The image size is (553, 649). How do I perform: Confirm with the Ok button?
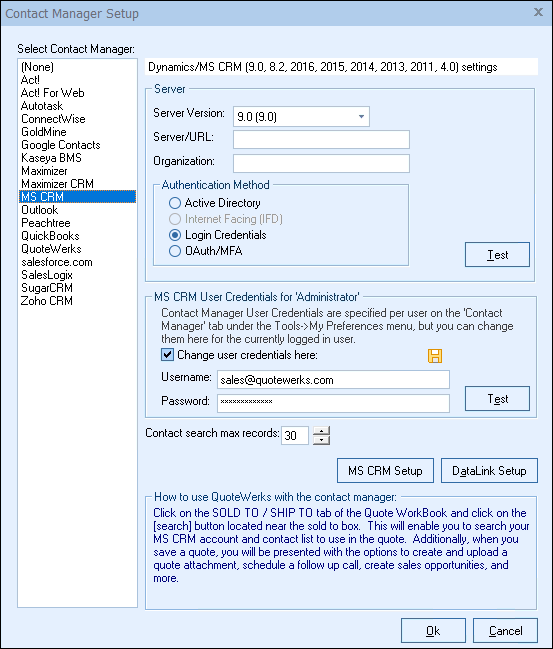[x=433, y=631]
